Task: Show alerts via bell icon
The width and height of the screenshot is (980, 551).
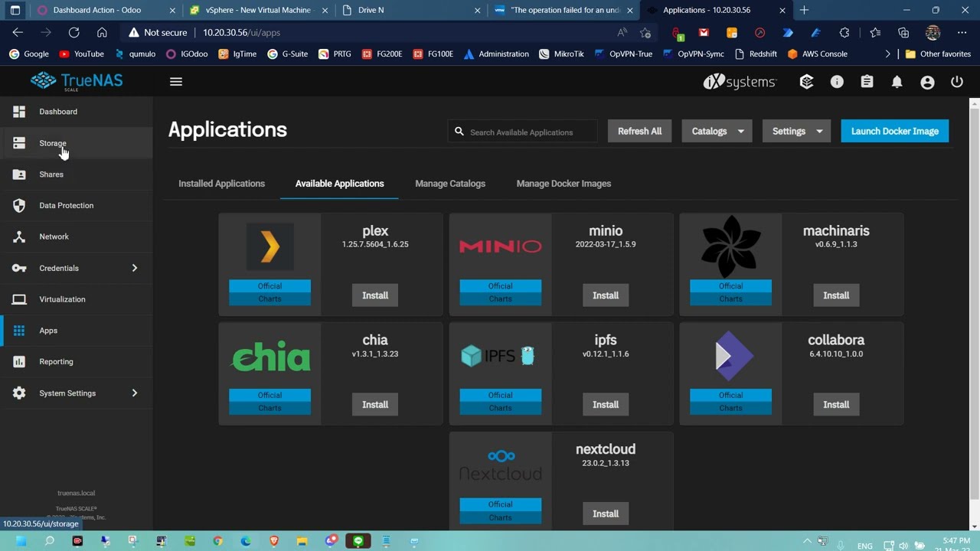Action: pos(897,82)
